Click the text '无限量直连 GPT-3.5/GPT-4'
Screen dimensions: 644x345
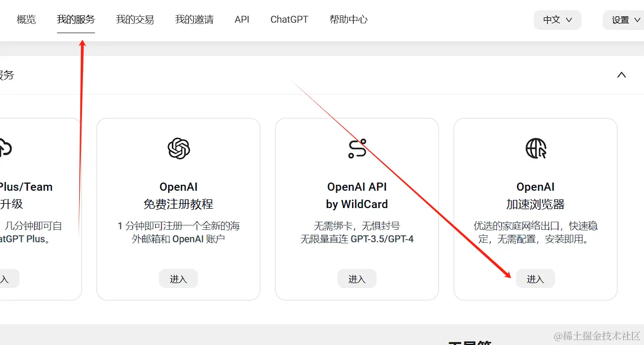[357, 239]
